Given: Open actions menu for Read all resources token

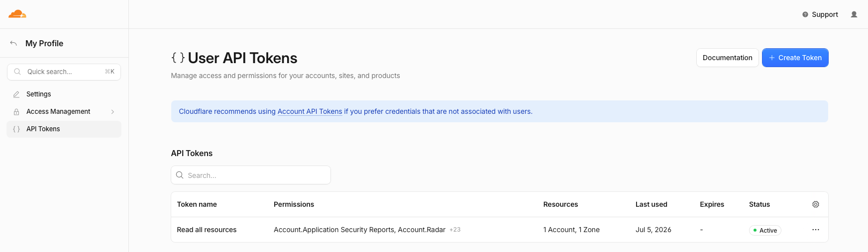Looking at the screenshot, I should tap(816, 230).
